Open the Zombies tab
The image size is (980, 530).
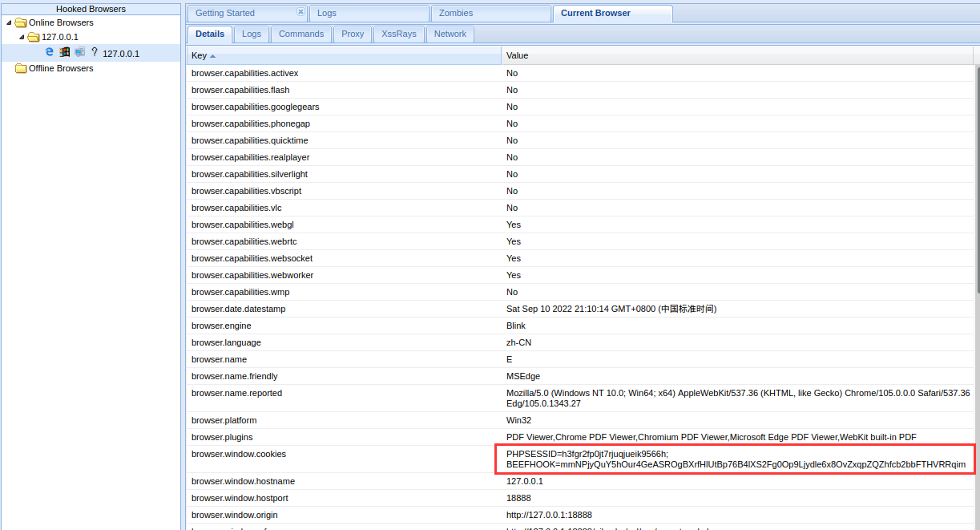pos(456,13)
